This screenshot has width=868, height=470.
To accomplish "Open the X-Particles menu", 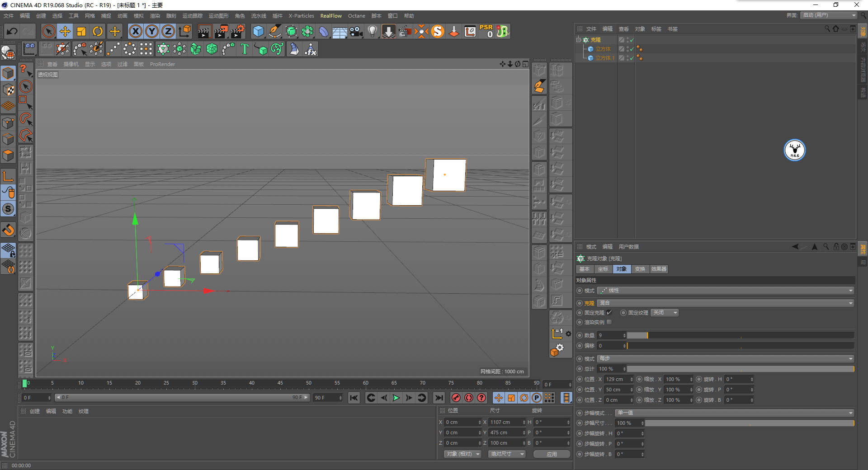I will [x=301, y=16].
